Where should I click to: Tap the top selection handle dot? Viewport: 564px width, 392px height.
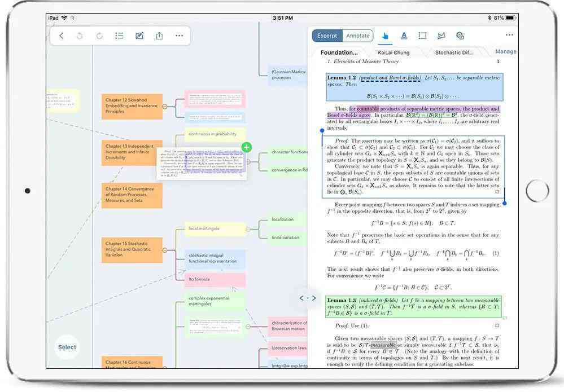point(322,130)
